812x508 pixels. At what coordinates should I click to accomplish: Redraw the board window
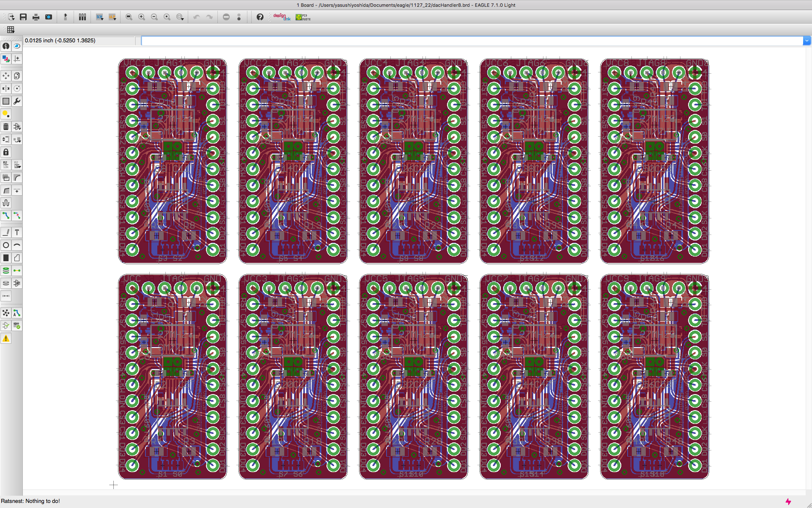coord(167,17)
